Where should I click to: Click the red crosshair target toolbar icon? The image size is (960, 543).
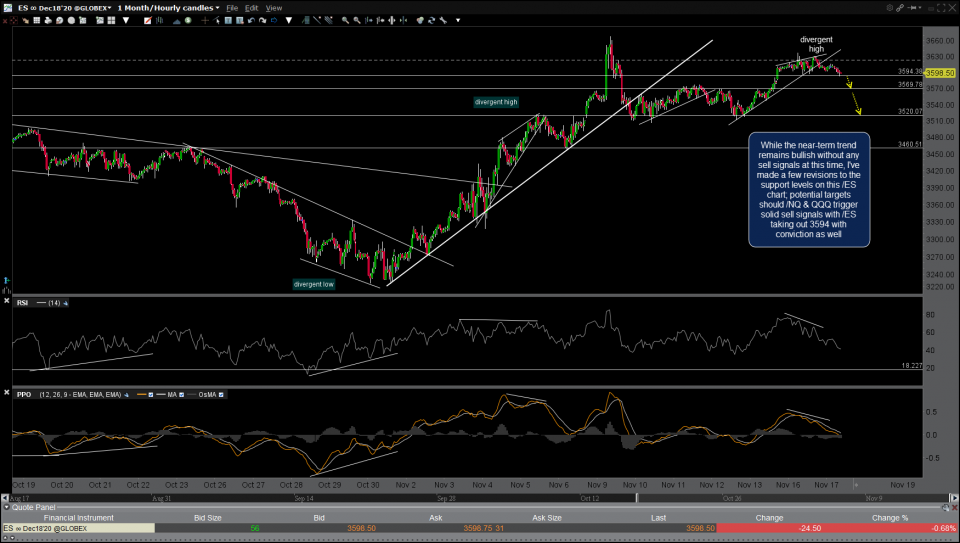[x=13, y=20]
